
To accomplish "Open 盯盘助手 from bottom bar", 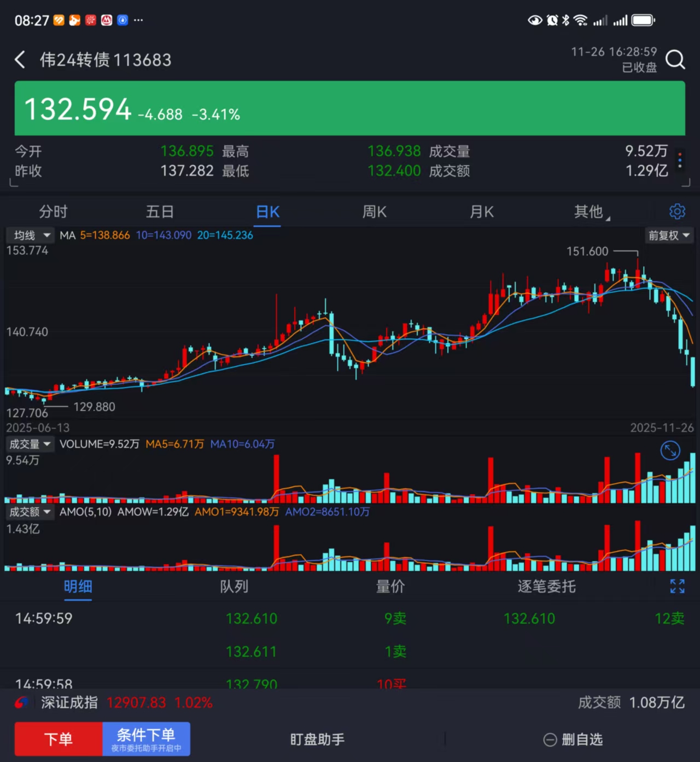I will [x=317, y=740].
